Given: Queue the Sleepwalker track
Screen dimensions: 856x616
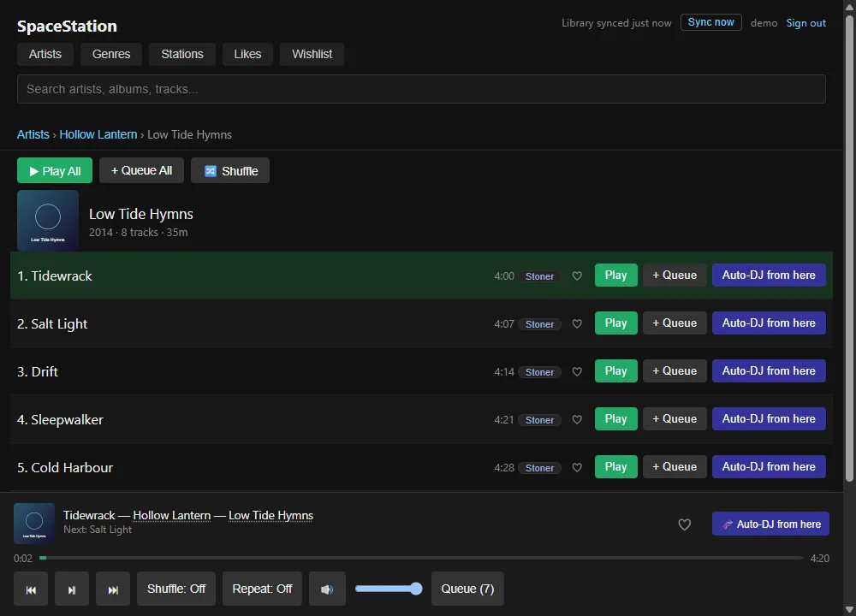Looking at the screenshot, I should pyautogui.click(x=675, y=419).
